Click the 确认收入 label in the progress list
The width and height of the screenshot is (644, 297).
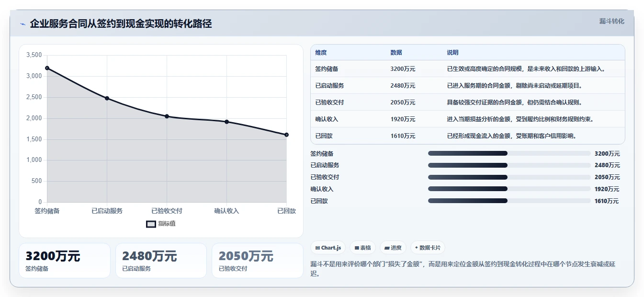[322, 189]
